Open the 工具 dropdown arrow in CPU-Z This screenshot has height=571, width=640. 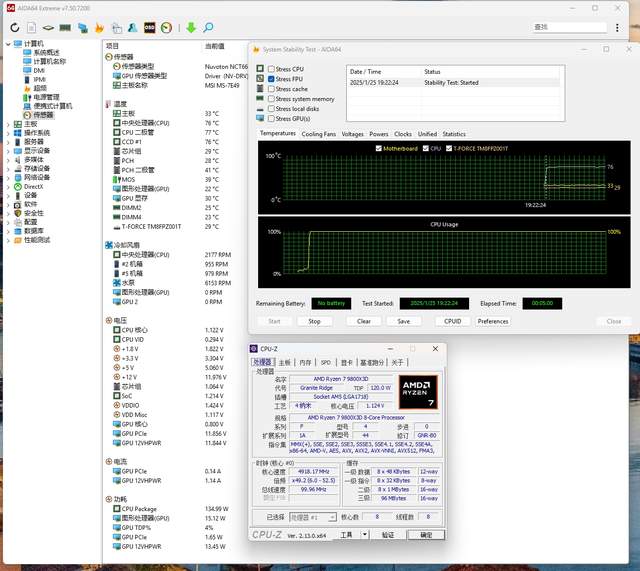(364, 534)
